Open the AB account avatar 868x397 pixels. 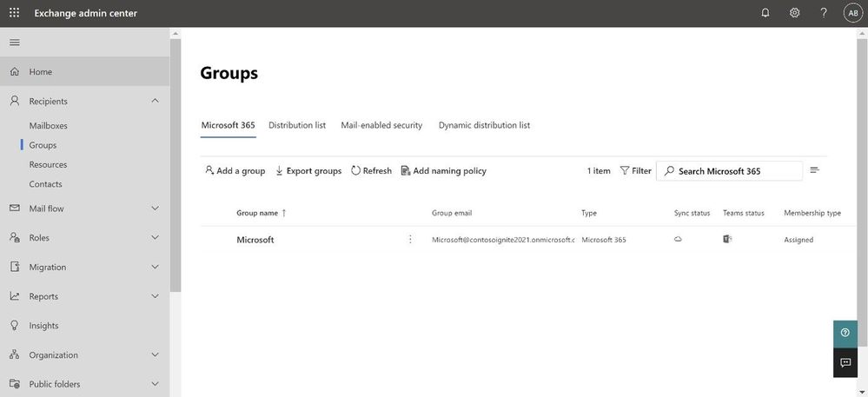pos(852,13)
